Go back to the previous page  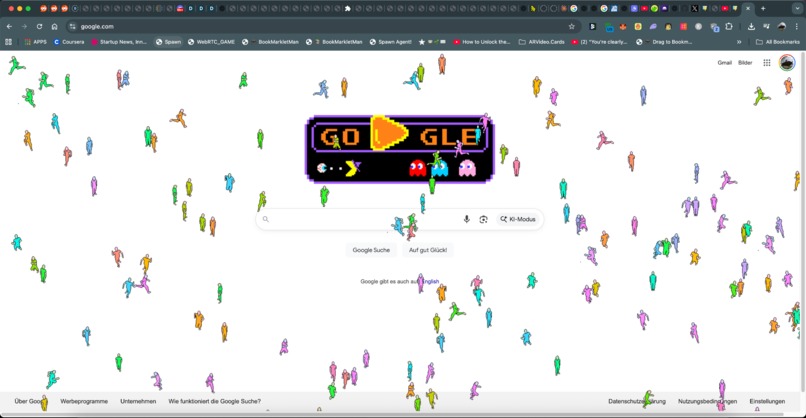9,26
